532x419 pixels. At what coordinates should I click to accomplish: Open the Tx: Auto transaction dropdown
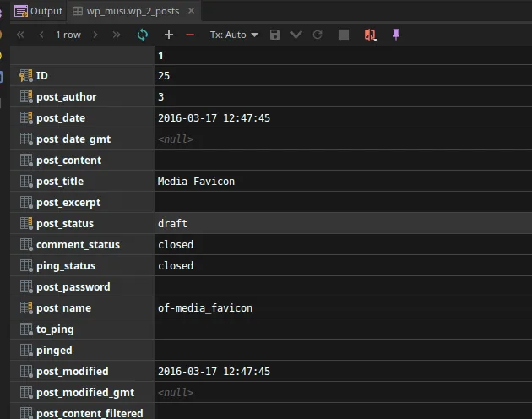coord(234,35)
